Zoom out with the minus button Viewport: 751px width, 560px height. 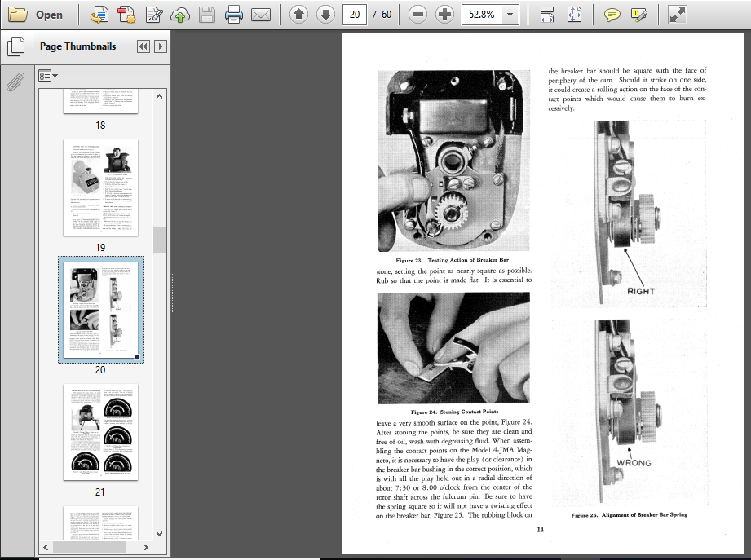pyautogui.click(x=417, y=15)
